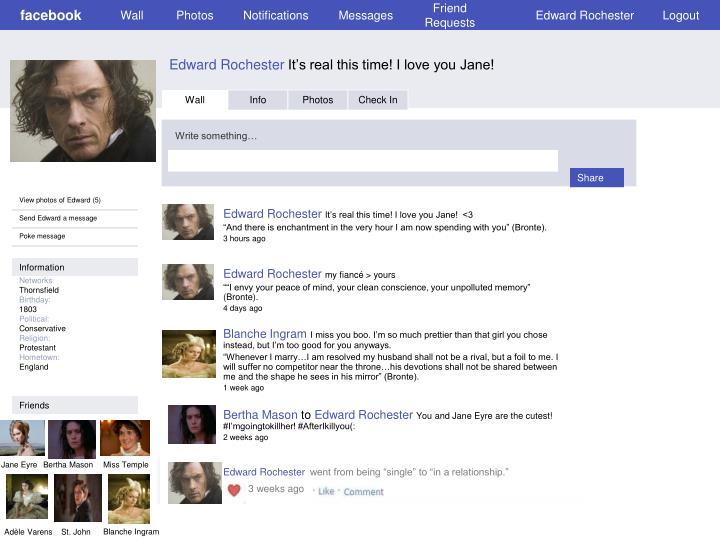The width and height of the screenshot is (720, 540).
Task: Click the Jane Eyre name under Friends
Action: point(19,465)
